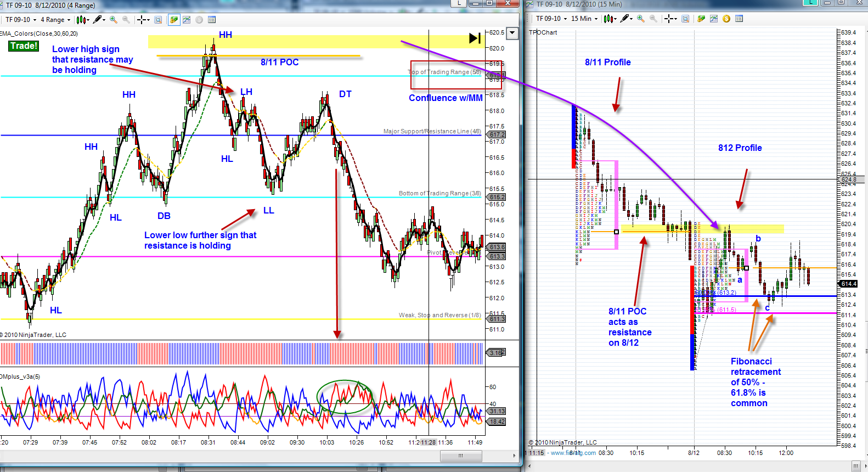Toggle chart trader button in 4 Range toolbar
This screenshot has height=472, width=868.
click(x=174, y=20)
